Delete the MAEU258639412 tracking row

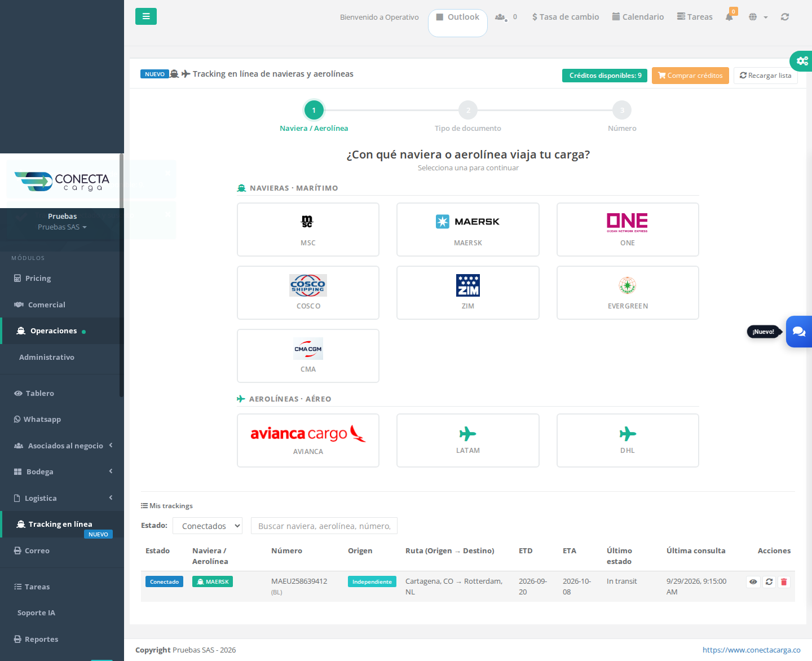coord(784,582)
